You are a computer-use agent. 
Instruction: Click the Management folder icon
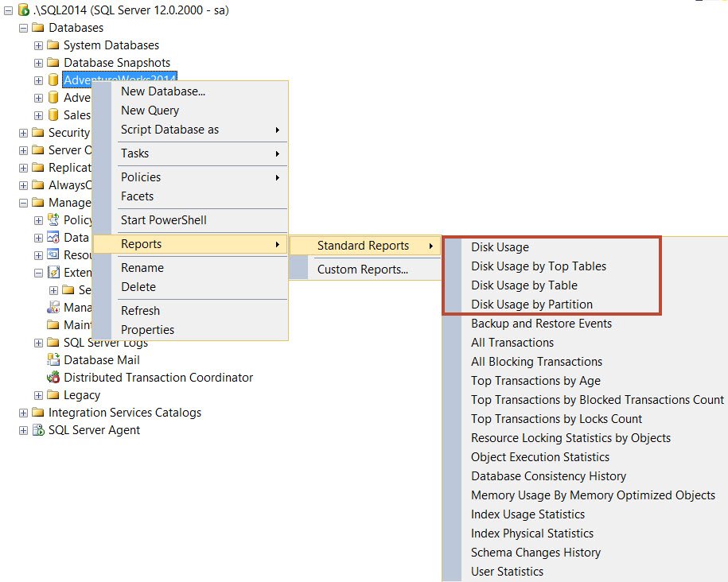(38, 203)
